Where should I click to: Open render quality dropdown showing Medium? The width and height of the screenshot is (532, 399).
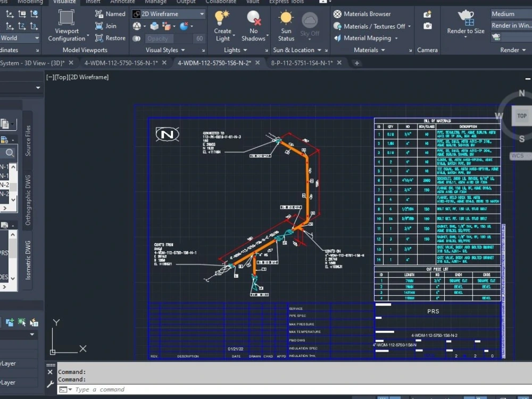511,14
